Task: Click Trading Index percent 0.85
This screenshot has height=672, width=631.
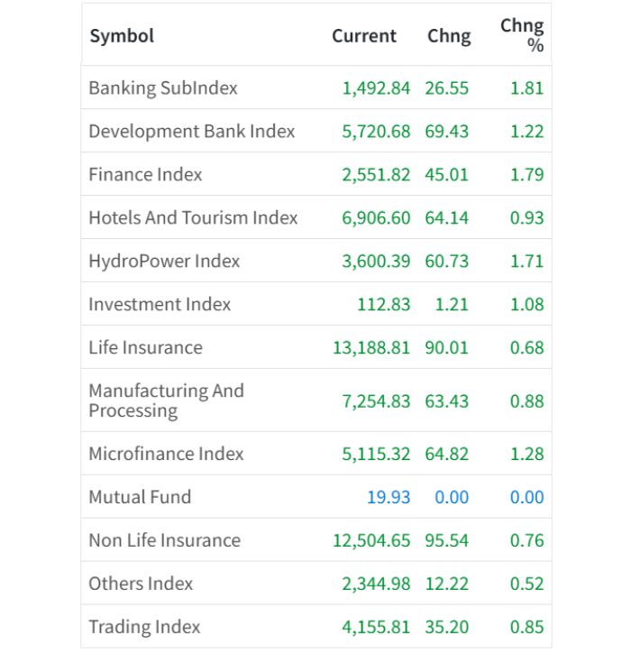Action: click(527, 628)
